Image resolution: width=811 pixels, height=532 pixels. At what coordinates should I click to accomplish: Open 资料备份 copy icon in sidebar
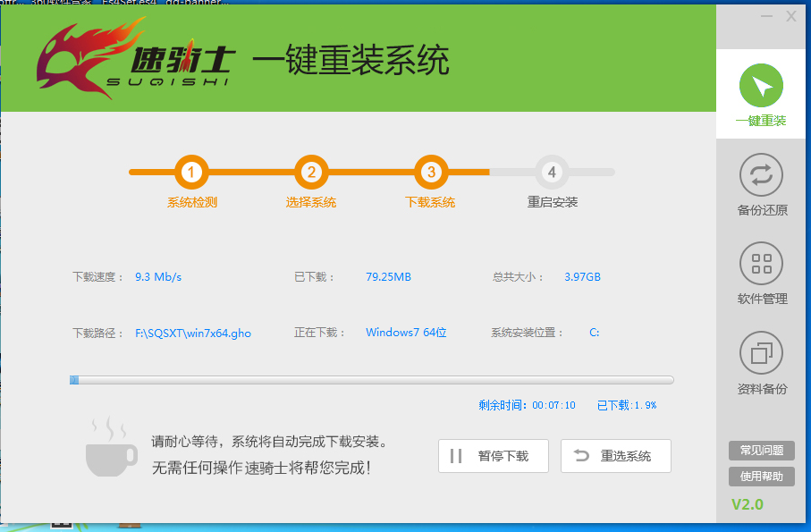pos(761,353)
